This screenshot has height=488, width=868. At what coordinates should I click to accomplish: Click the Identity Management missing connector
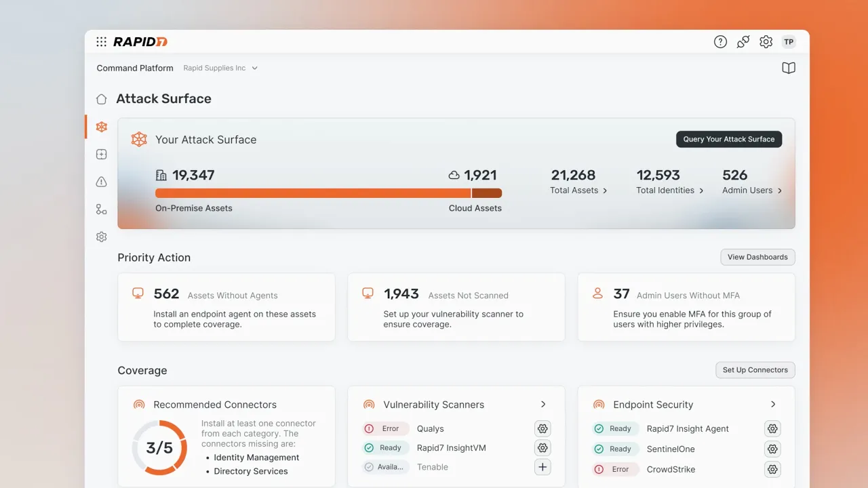click(256, 457)
